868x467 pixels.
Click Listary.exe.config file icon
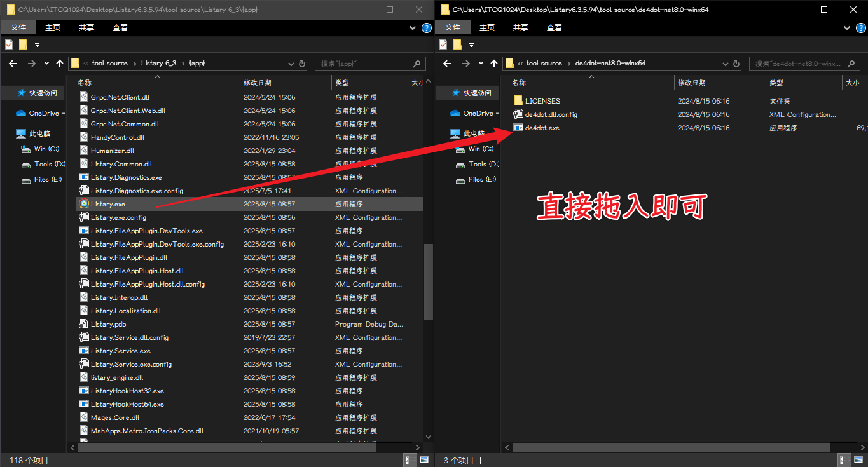tap(83, 217)
